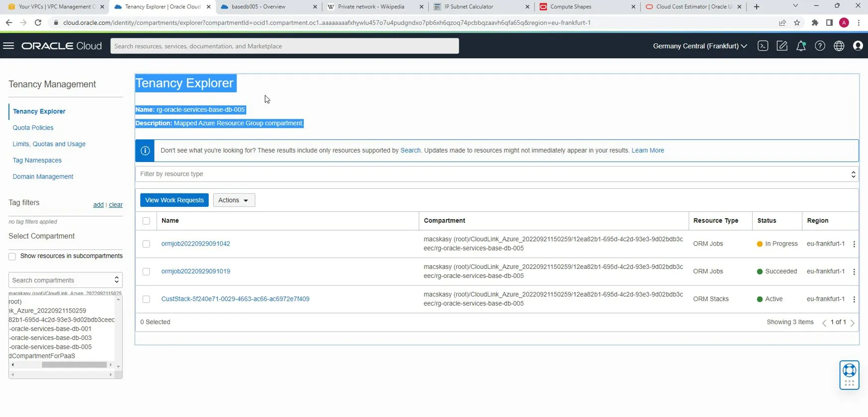
Task: Open Limits, Quotas and Usage
Action: tap(49, 144)
